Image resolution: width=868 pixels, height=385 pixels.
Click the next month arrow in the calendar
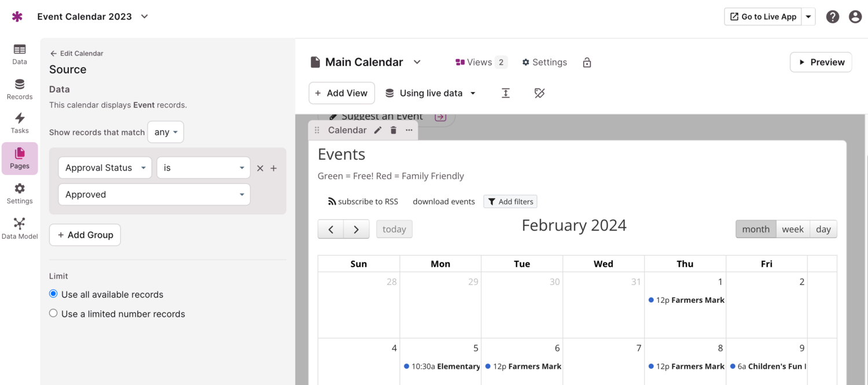click(356, 229)
